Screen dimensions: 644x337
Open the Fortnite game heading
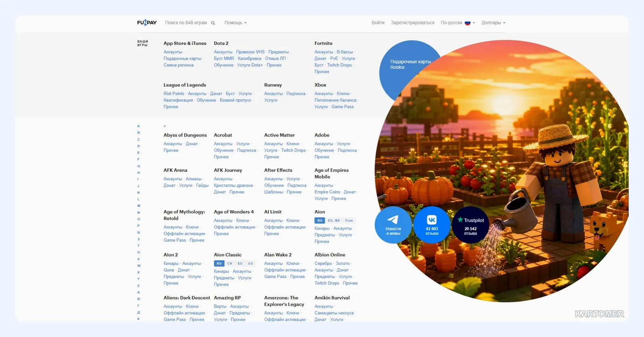324,43
